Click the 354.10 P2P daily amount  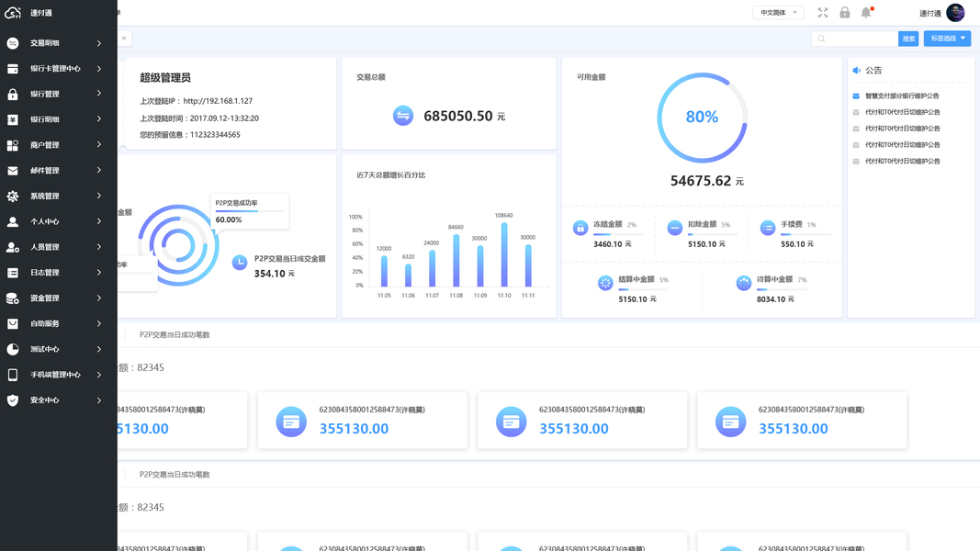pos(269,274)
